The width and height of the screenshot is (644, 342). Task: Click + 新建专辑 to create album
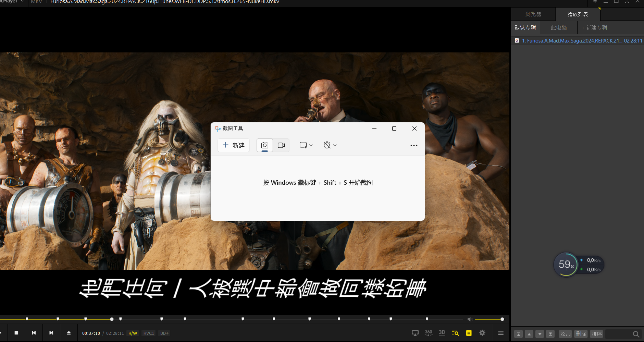pyautogui.click(x=594, y=27)
